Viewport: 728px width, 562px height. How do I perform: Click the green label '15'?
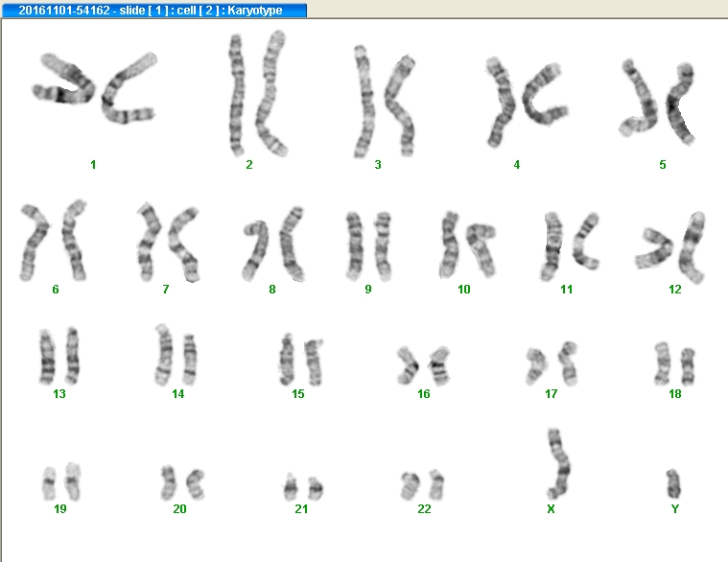298,394
